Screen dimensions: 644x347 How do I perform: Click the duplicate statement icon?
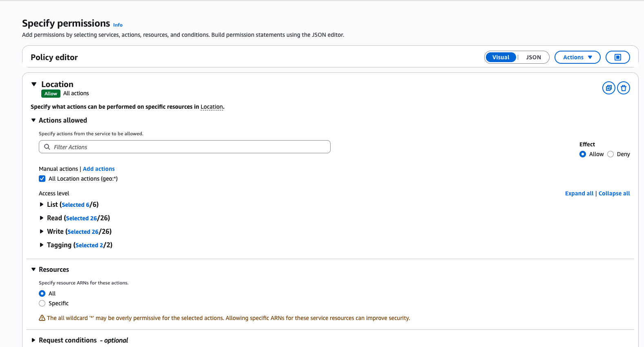608,88
